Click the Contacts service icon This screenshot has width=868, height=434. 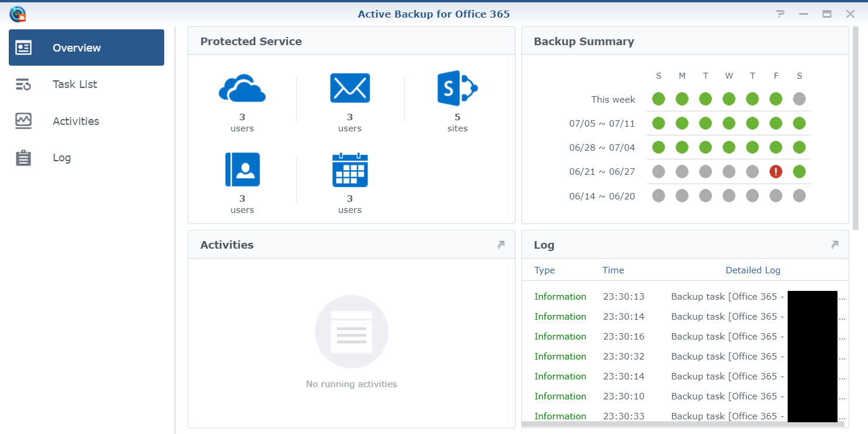(242, 169)
